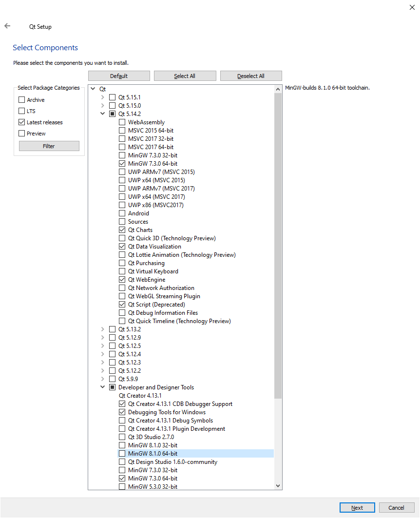The image size is (420, 518).
Task: Check MSVC 2017 64-bit checkbox
Action: [x=122, y=147]
